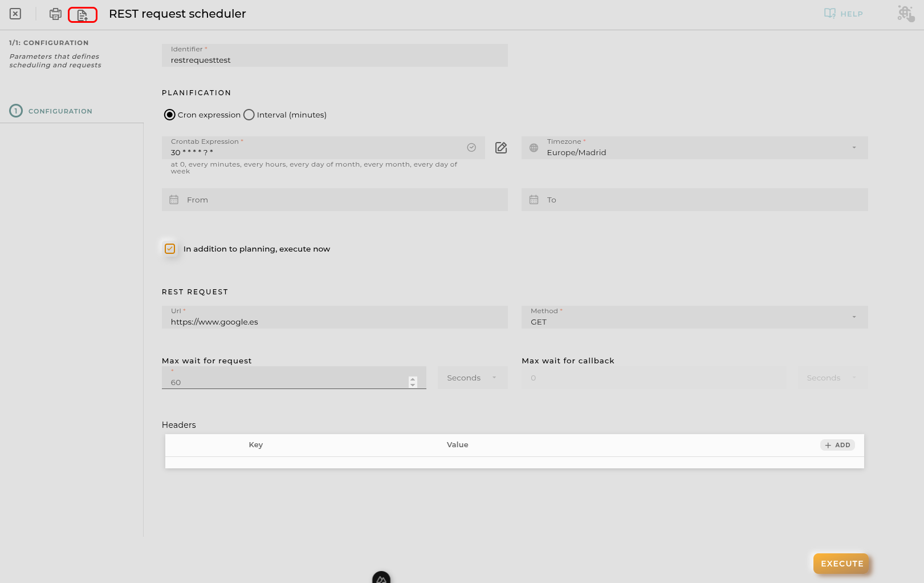Open the Help guide

pyautogui.click(x=844, y=14)
